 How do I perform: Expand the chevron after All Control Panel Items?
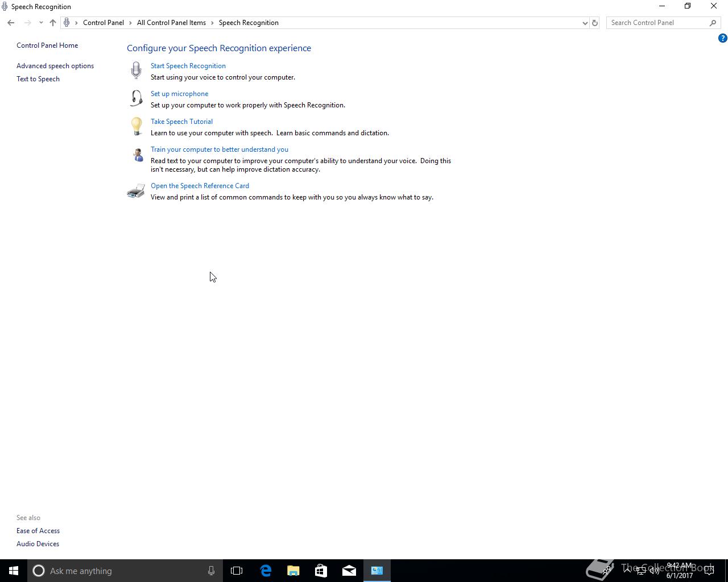[213, 23]
